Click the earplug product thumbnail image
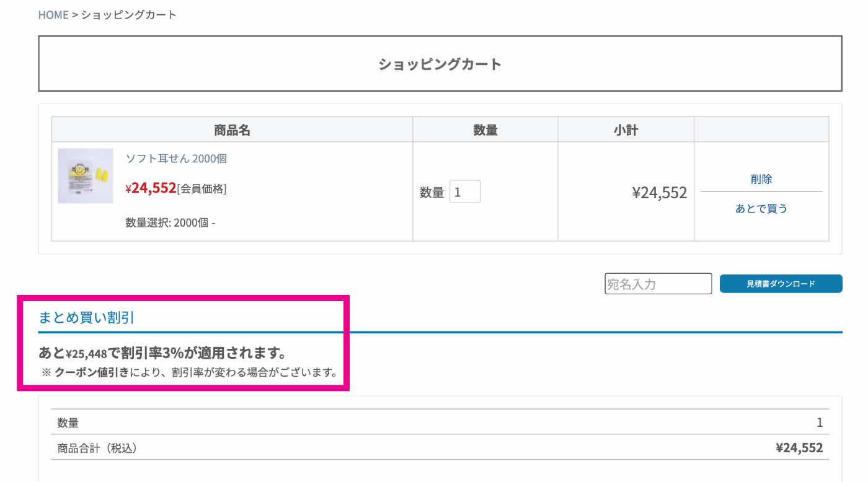Screen dimensions: 868x482 point(86,176)
